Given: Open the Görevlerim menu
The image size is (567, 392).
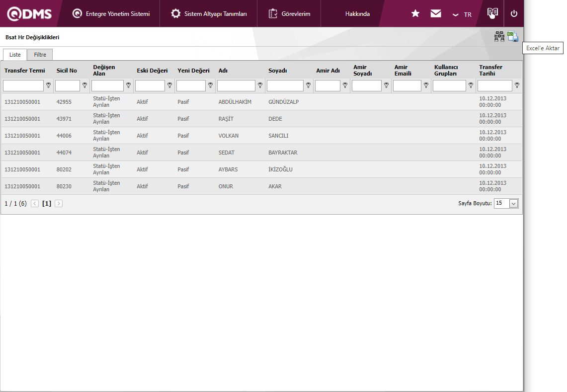Looking at the screenshot, I should coord(289,14).
